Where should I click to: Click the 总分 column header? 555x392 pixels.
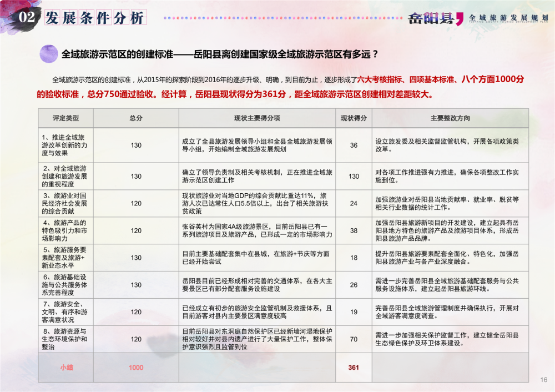coord(136,118)
